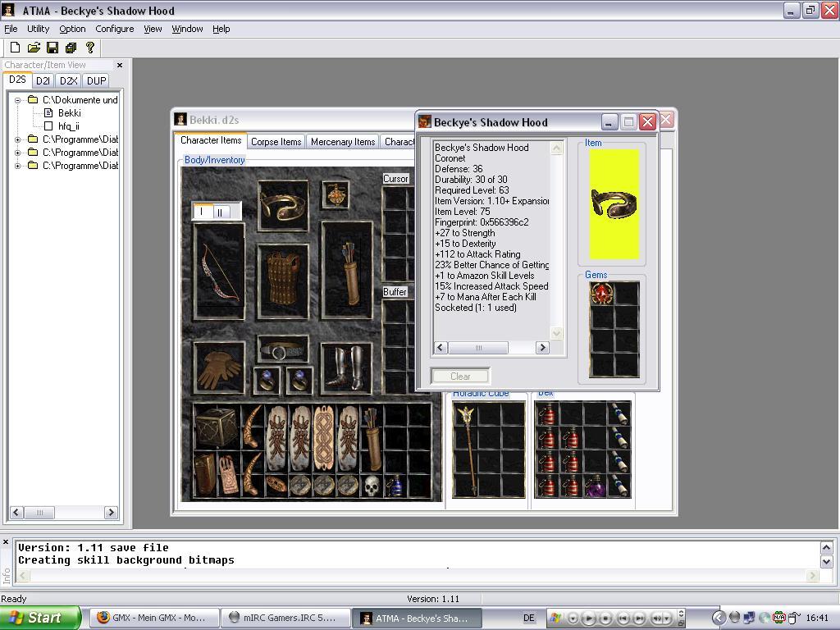Click the Save All toolbar icon
Viewport: 840px width, 630px height.
point(71,48)
